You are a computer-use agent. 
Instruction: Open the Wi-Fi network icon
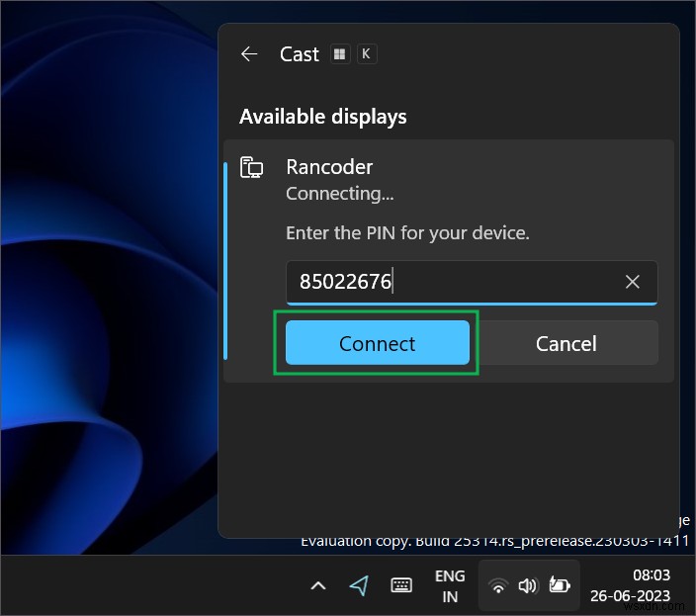(x=498, y=585)
